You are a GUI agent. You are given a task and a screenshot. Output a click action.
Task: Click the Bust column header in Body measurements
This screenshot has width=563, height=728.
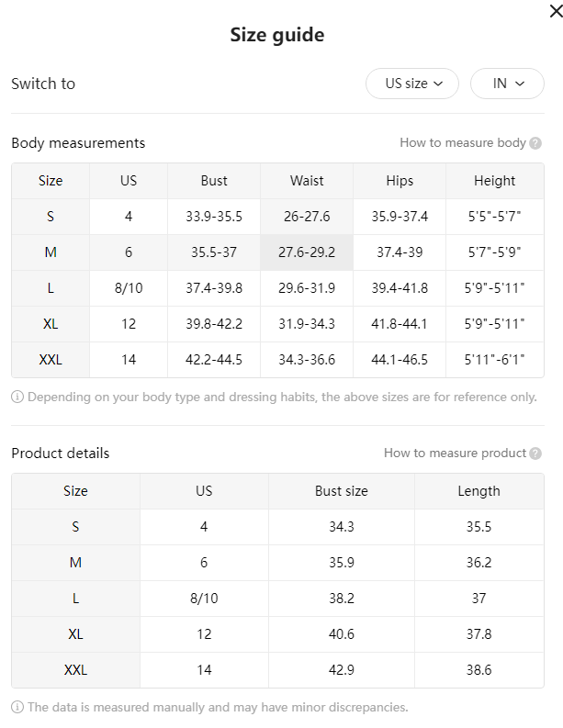(x=214, y=181)
